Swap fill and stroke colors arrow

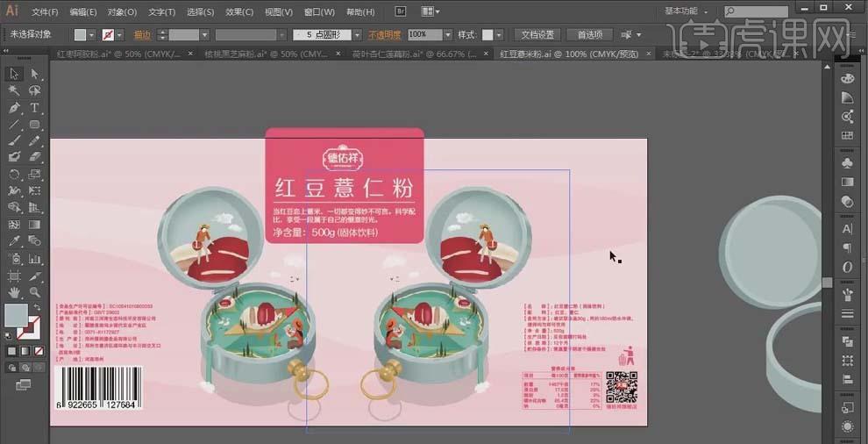pyautogui.click(x=37, y=306)
